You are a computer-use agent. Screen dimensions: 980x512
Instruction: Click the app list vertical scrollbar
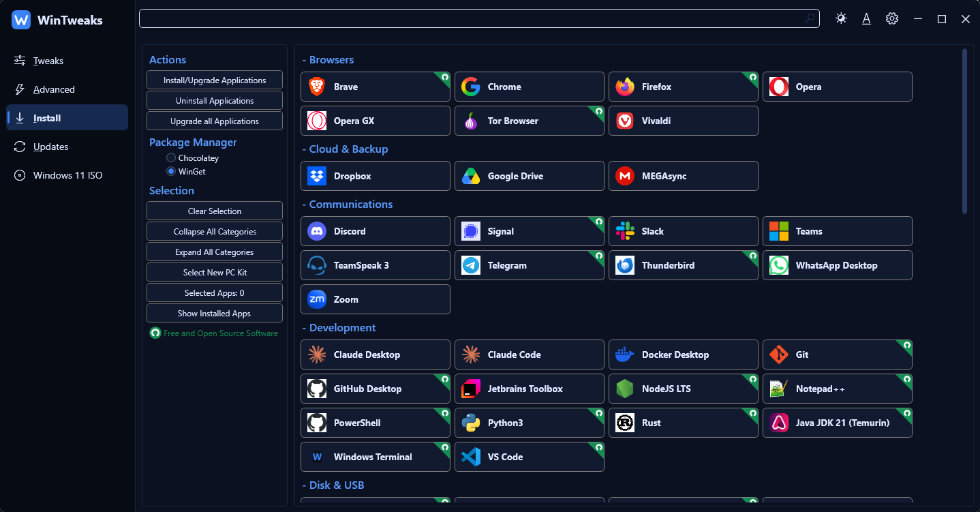964,131
